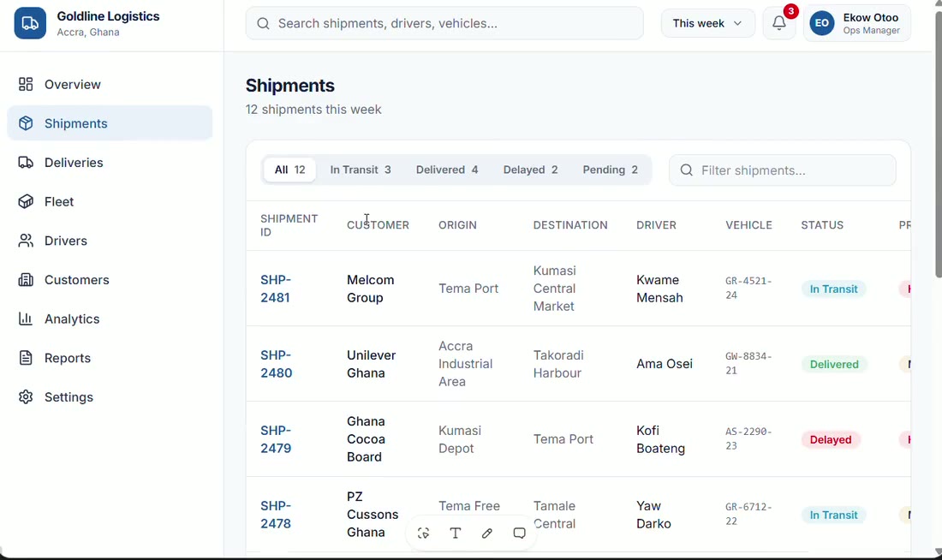
Task: Click the EO user avatar
Action: click(822, 23)
